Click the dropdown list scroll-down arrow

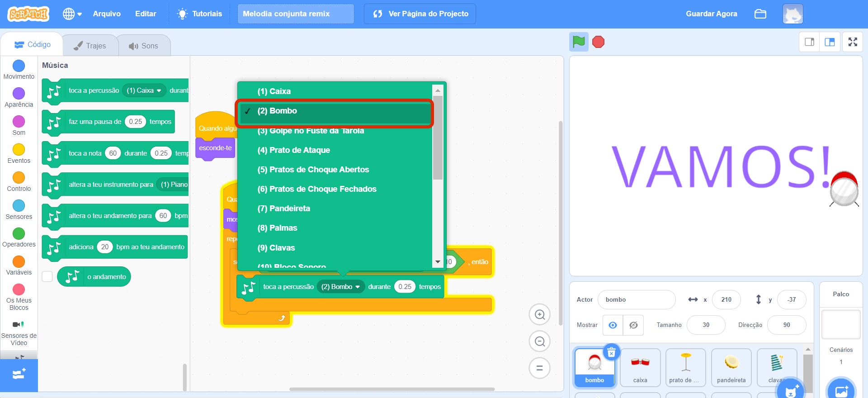coord(438,262)
